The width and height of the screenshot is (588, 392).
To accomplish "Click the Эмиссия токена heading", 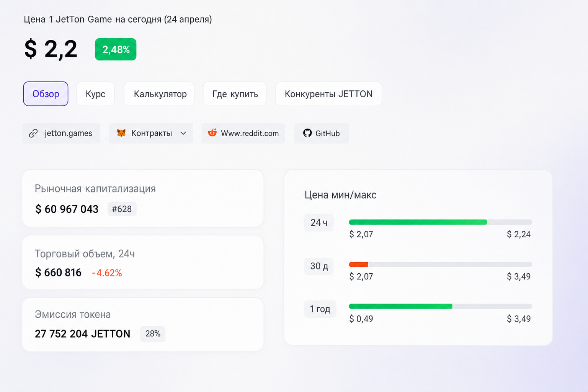I will (x=73, y=314).
